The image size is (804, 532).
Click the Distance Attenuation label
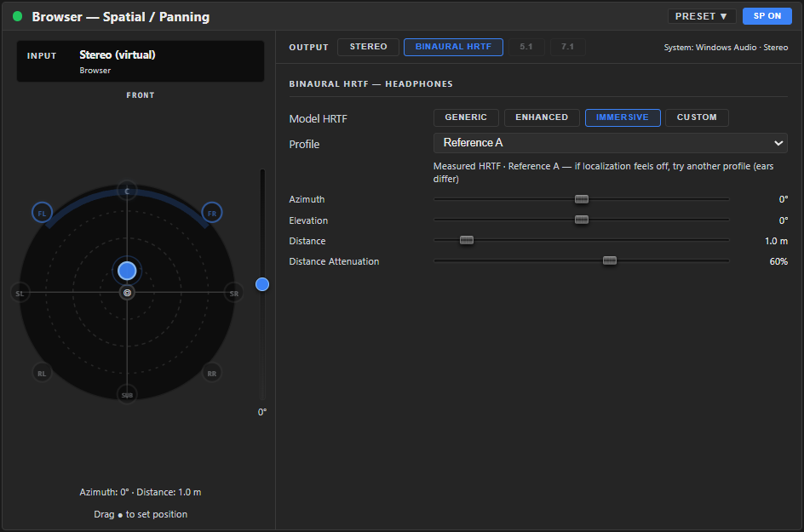pyautogui.click(x=334, y=261)
